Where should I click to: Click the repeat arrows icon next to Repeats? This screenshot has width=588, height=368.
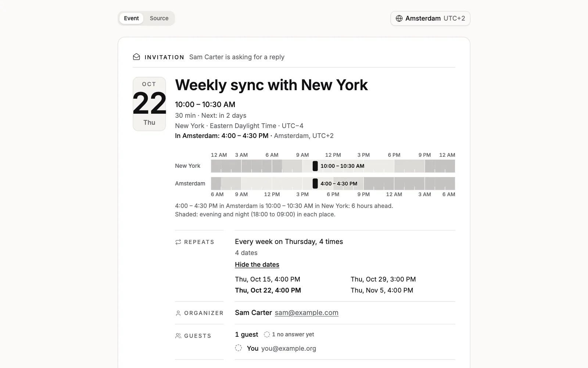point(178,242)
